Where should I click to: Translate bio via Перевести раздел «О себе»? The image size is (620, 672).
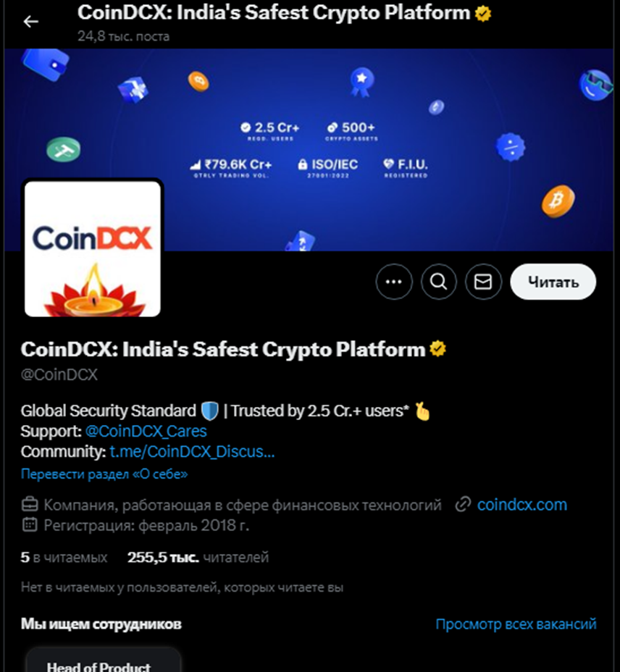[x=104, y=474]
